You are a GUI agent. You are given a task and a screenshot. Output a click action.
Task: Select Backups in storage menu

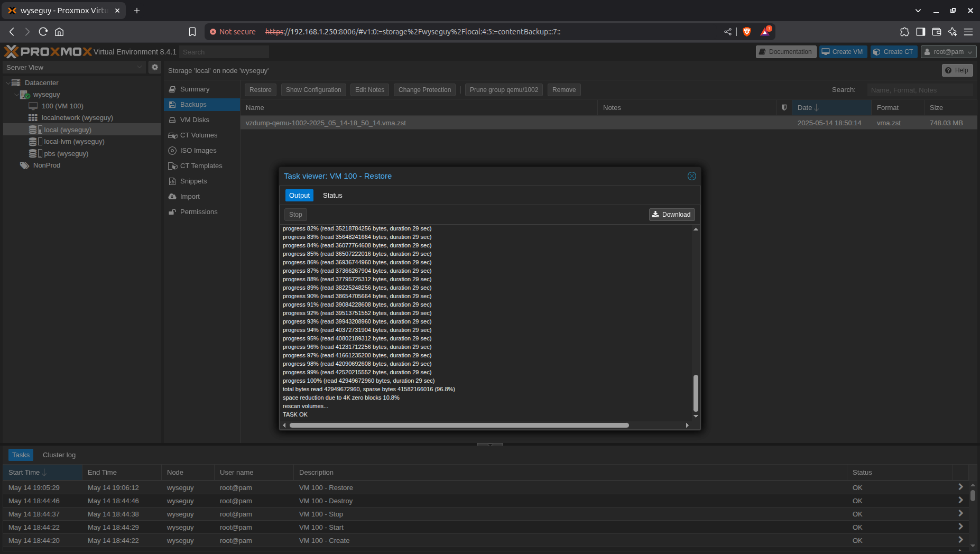pos(202,105)
